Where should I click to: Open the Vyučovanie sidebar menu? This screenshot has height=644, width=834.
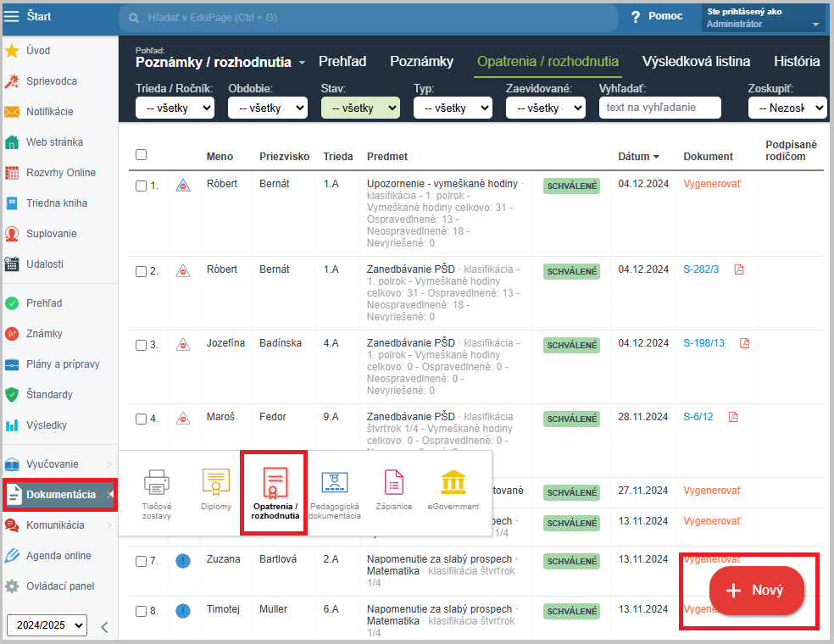coord(59,464)
